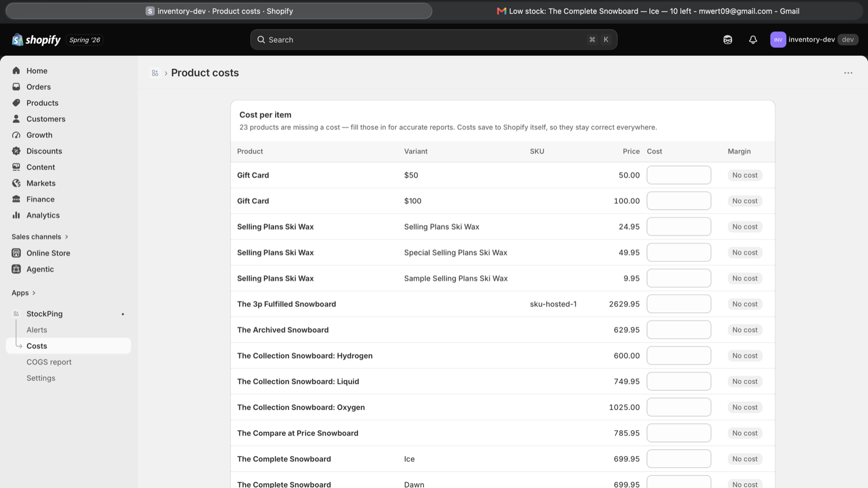Click the StockPing app icon in sidebar

click(x=16, y=314)
